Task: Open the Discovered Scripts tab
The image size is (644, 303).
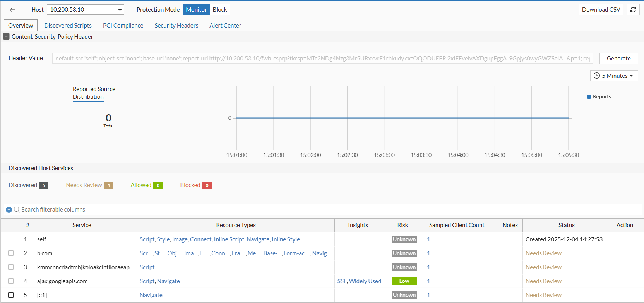Action: (68, 26)
